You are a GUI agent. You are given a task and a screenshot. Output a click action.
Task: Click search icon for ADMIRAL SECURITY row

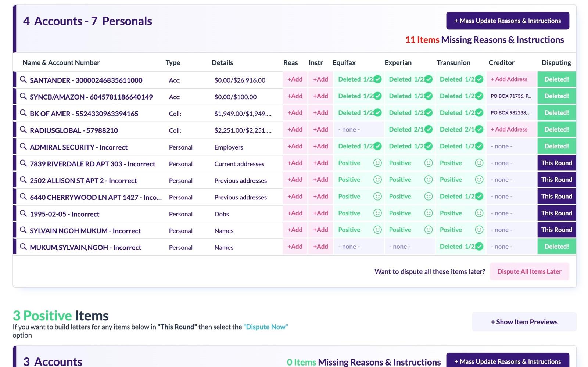(x=23, y=147)
